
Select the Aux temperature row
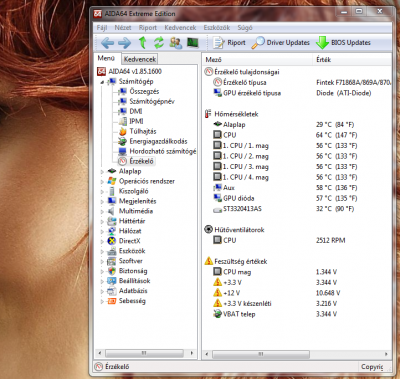(297, 188)
